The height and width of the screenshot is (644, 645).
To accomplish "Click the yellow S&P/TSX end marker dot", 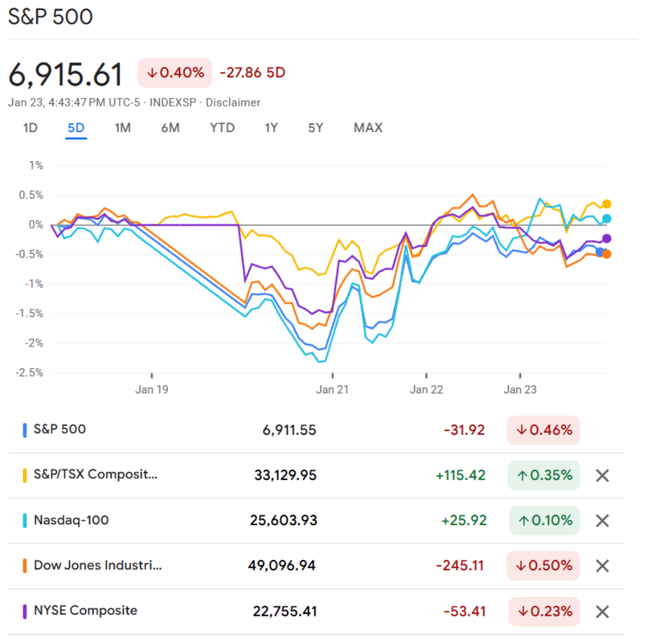I will [606, 204].
